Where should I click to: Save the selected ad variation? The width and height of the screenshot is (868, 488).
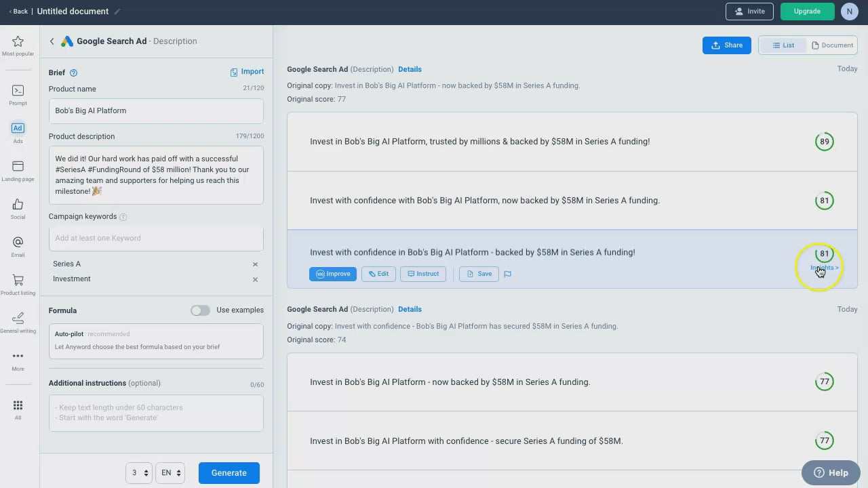479,274
